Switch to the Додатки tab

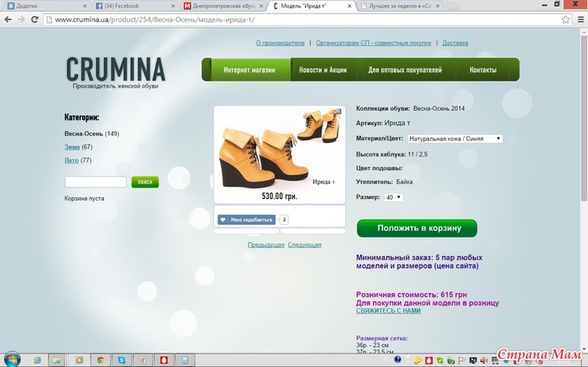(x=45, y=6)
